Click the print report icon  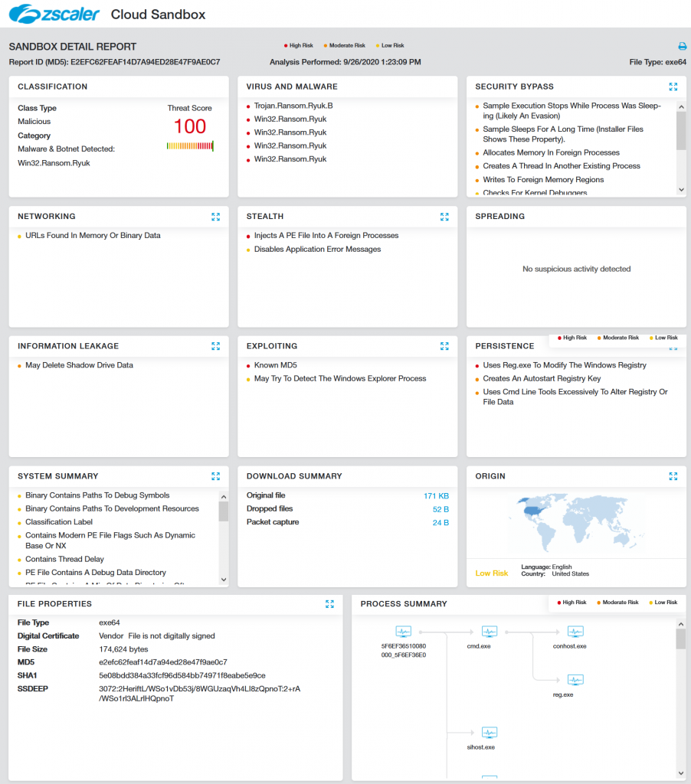click(x=682, y=47)
